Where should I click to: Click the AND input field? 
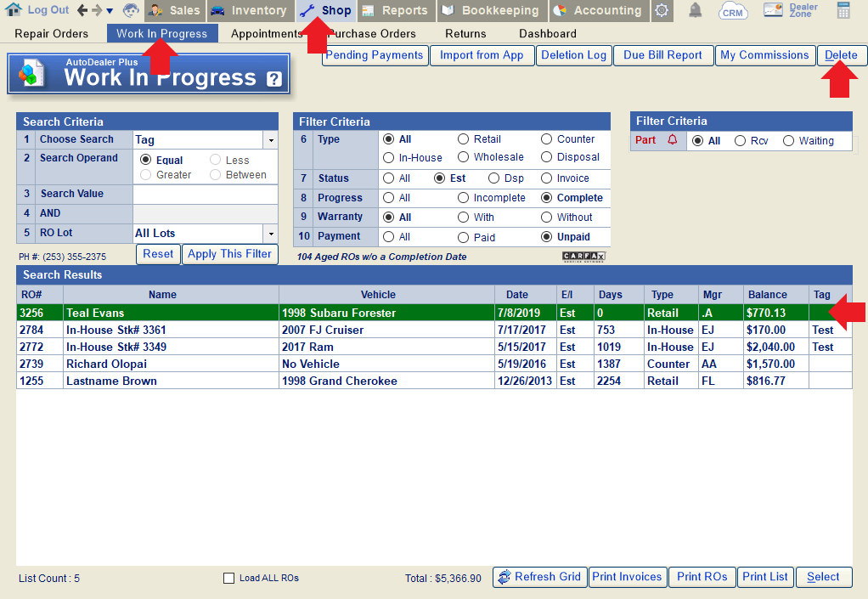[206, 214]
